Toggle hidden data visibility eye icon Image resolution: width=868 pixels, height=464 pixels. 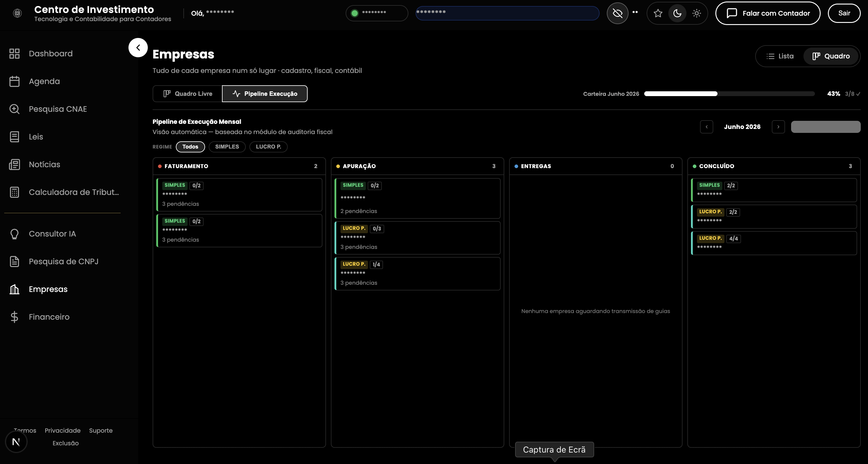click(x=617, y=13)
